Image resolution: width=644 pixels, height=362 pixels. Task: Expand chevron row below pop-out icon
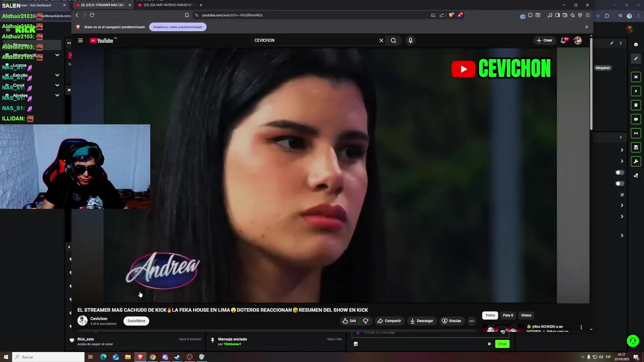point(622,205)
